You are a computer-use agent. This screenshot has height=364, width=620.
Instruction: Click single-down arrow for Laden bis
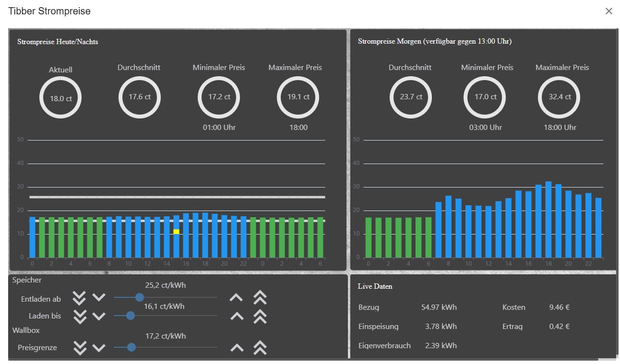99,316
